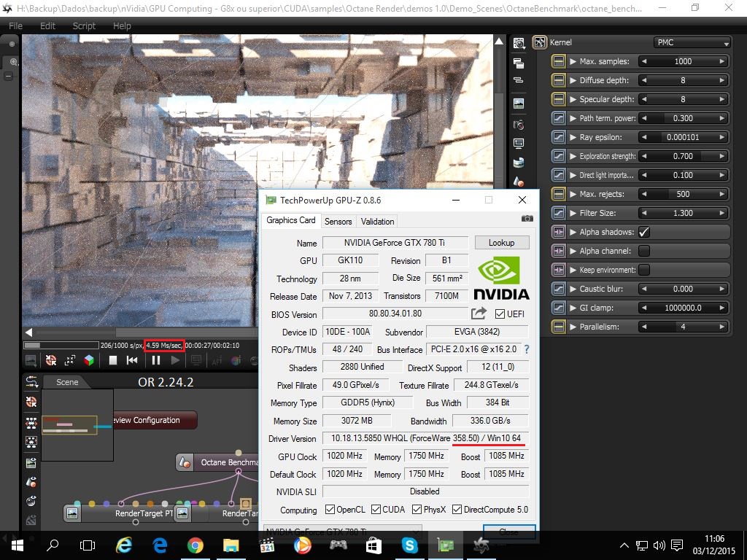Switch to the Validation tab in GPU-Z
The image size is (747, 560).
click(x=377, y=222)
